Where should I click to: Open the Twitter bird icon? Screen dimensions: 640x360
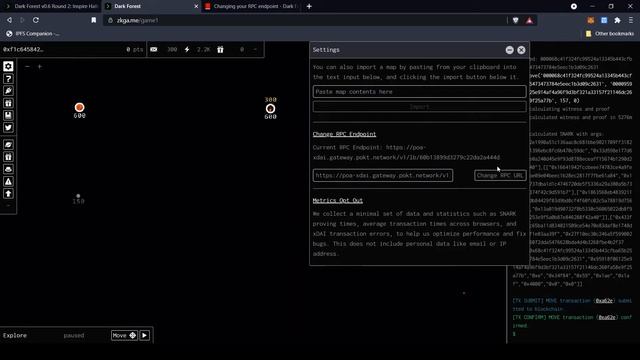8,128
